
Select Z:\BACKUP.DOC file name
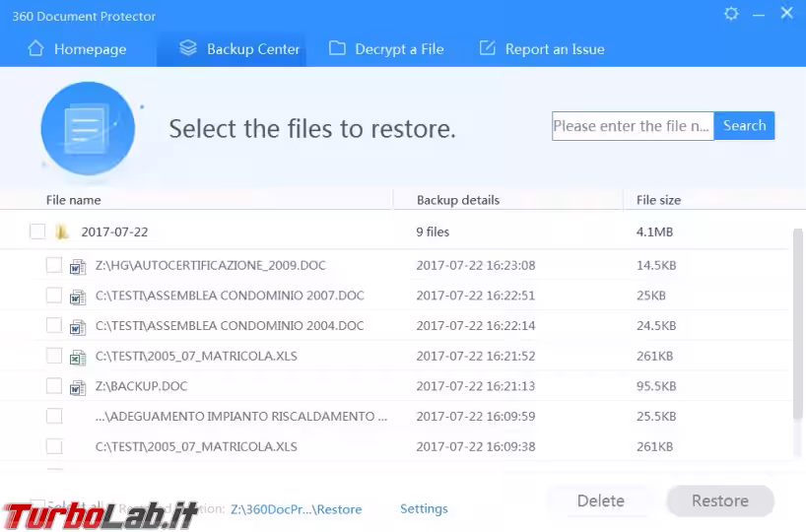141,386
